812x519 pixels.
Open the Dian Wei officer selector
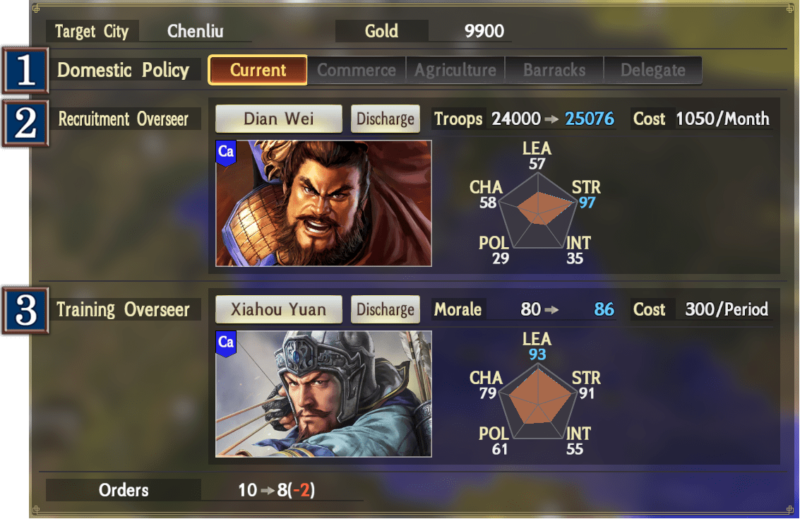(279, 119)
